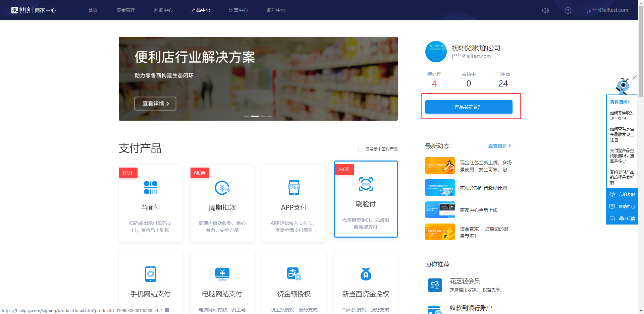Click the 花呗分期前置激励计划 news title
Image resolution: width=644 pixels, height=314 pixels.
tap(483, 188)
